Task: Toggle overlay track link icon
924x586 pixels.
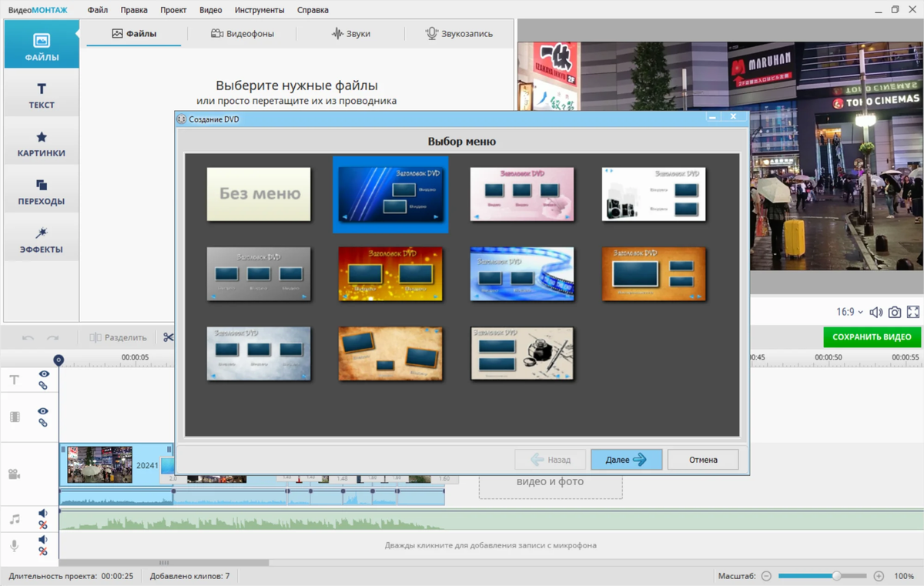Action: (43, 423)
